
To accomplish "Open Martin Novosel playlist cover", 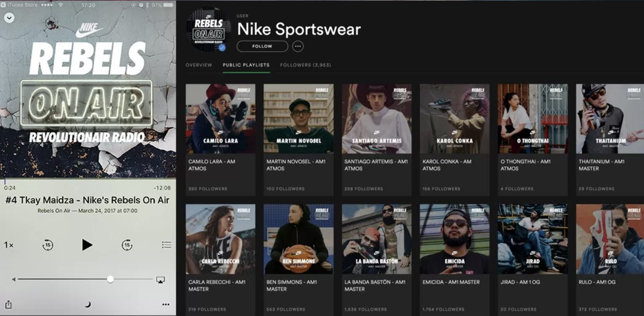I will click(299, 119).
